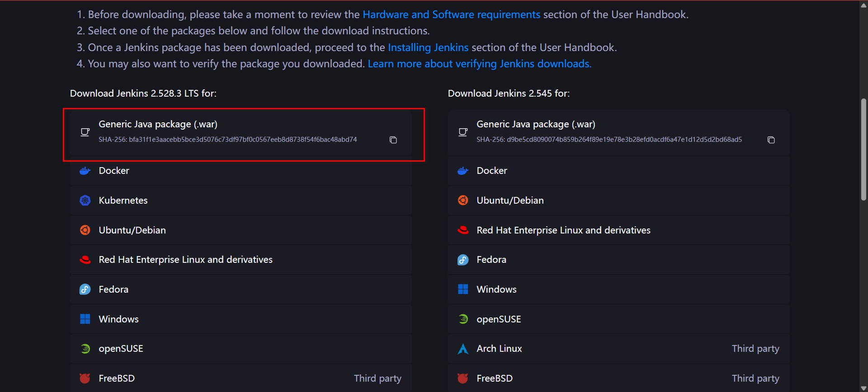Click 'Third party' label on 2.545 FreeBSD row

click(x=755, y=378)
